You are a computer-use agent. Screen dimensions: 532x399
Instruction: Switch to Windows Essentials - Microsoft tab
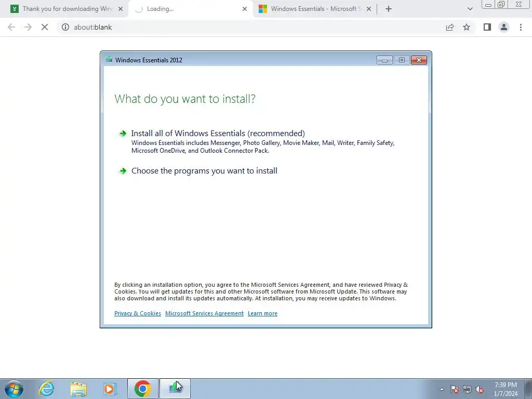point(315,9)
